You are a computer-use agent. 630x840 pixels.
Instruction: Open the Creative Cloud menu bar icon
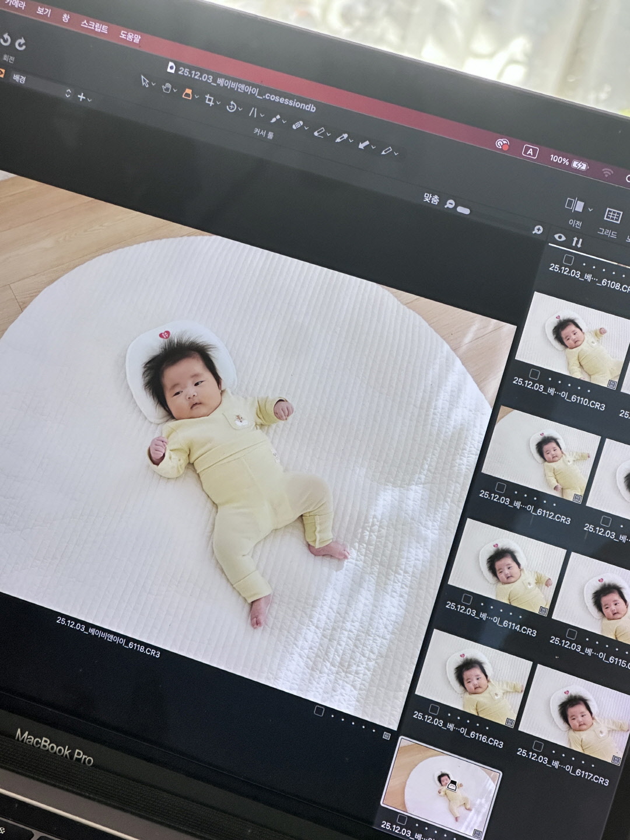502,143
